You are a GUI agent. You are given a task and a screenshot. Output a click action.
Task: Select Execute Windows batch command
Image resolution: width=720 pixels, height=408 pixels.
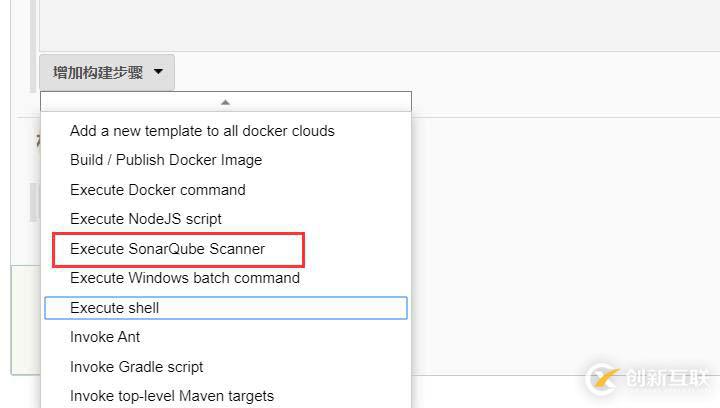[x=185, y=278]
